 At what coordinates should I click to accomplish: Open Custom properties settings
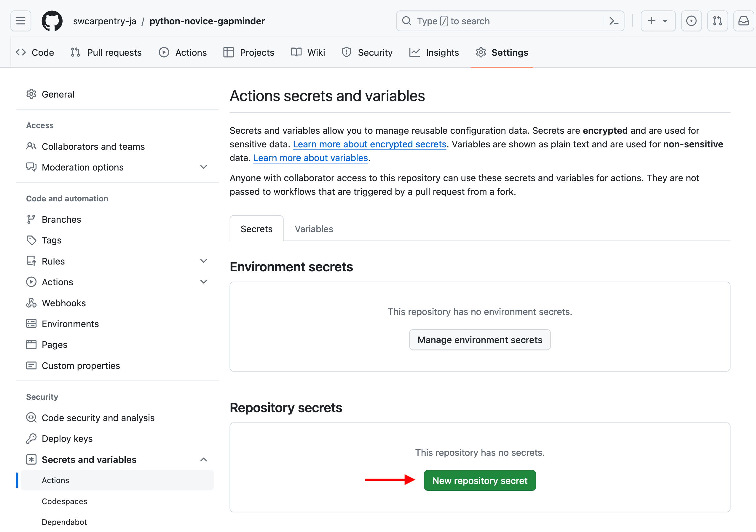pos(117,366)
